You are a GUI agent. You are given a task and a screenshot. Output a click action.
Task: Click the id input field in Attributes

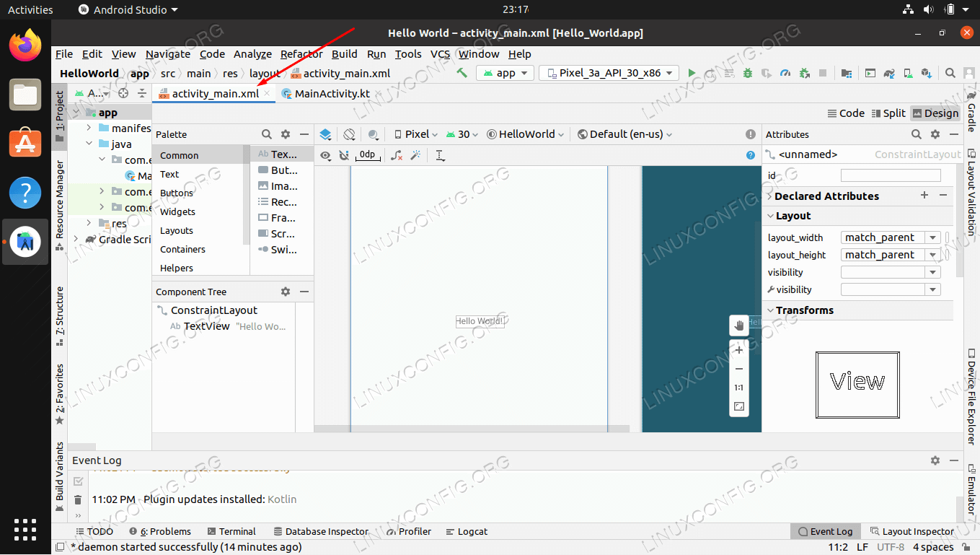tap(891, 175)
